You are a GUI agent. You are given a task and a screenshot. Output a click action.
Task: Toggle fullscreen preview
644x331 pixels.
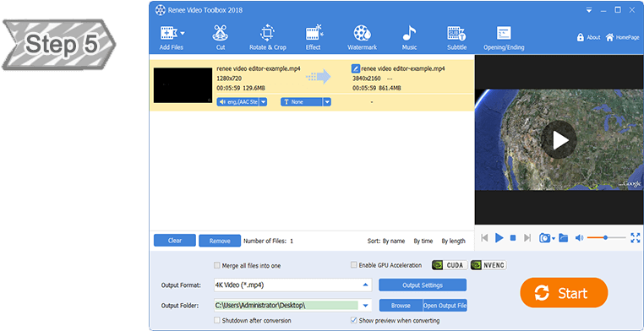click(x=635, y=237)
